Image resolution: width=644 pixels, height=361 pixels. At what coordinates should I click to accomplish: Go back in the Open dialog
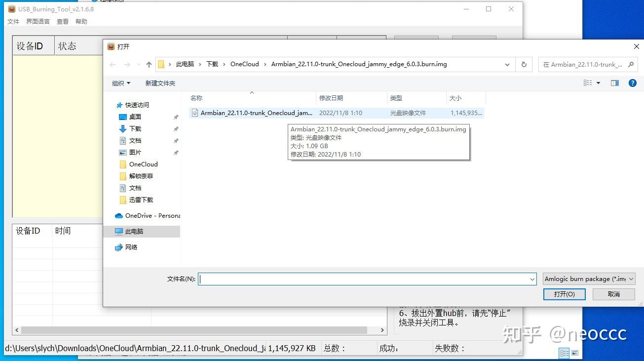click(x=113, y=64)
